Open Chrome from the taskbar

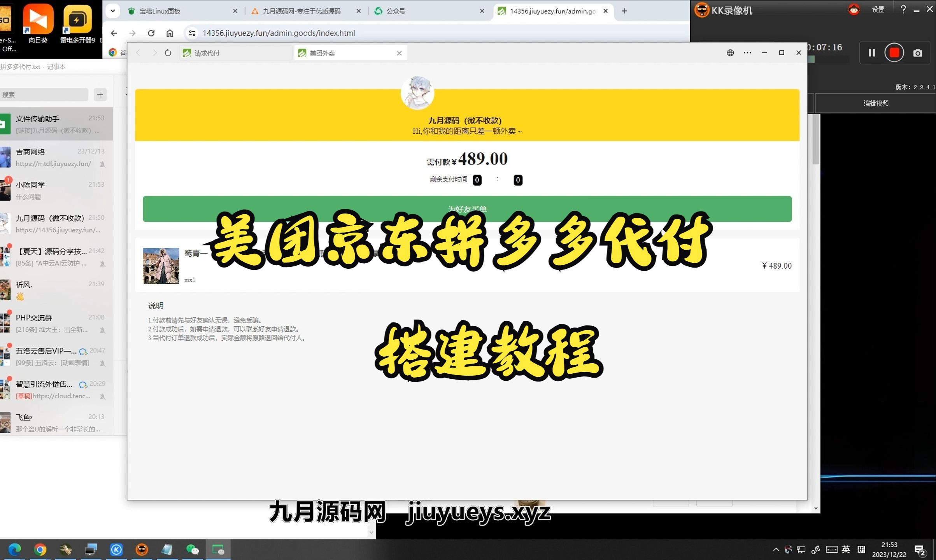click(40, 549)
